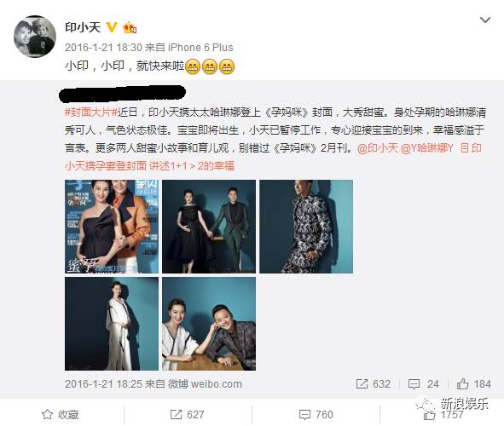Click the gold V verified badge
Screen dimensions: 504x426
click(x=111, y=27)
